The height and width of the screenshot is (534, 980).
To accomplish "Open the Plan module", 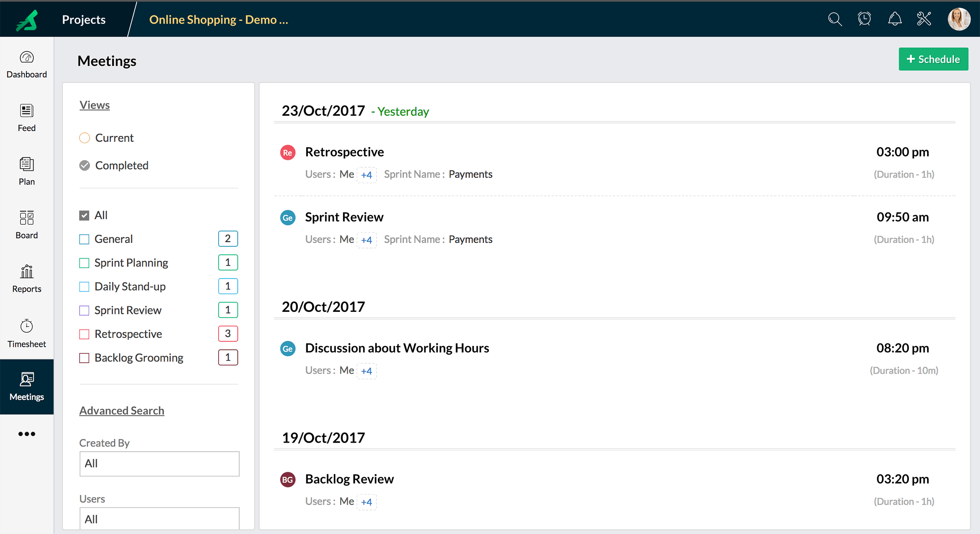I will [27, 171].
